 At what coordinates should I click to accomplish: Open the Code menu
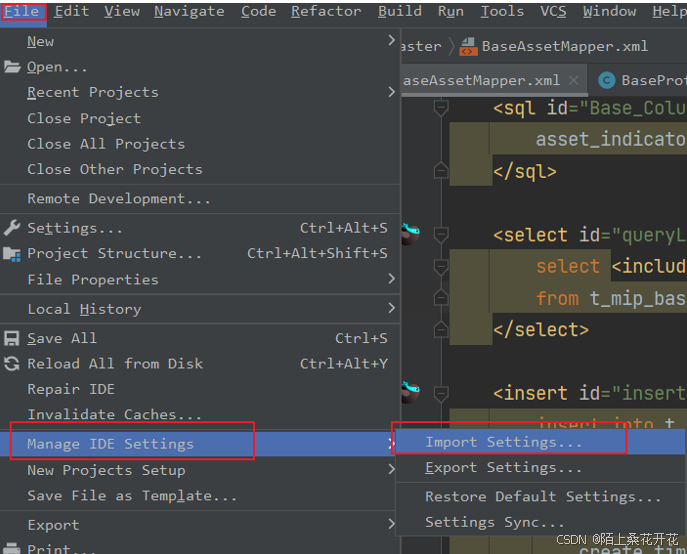(x=259, y=11)
